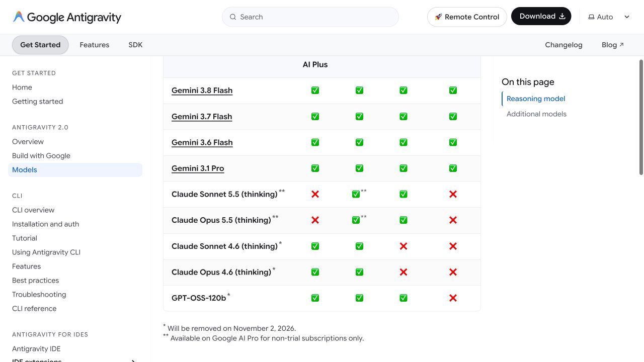Select the Get Started tab
Viewport: 644px width, 362px height.
[x=40, y=45]
